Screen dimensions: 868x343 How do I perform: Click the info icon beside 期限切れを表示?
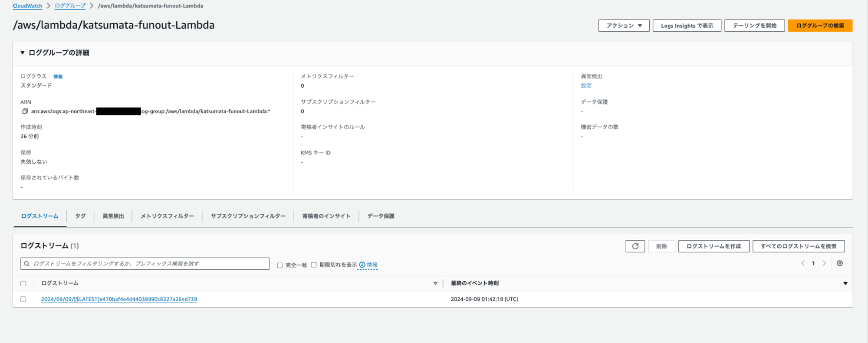tap(362, 265)
